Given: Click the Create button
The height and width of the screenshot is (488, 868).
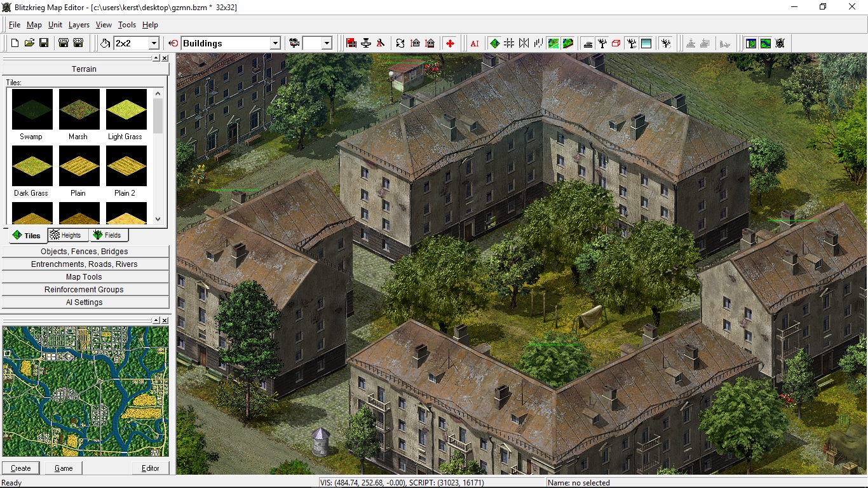Looking at the screenshot, I should 21,468.
